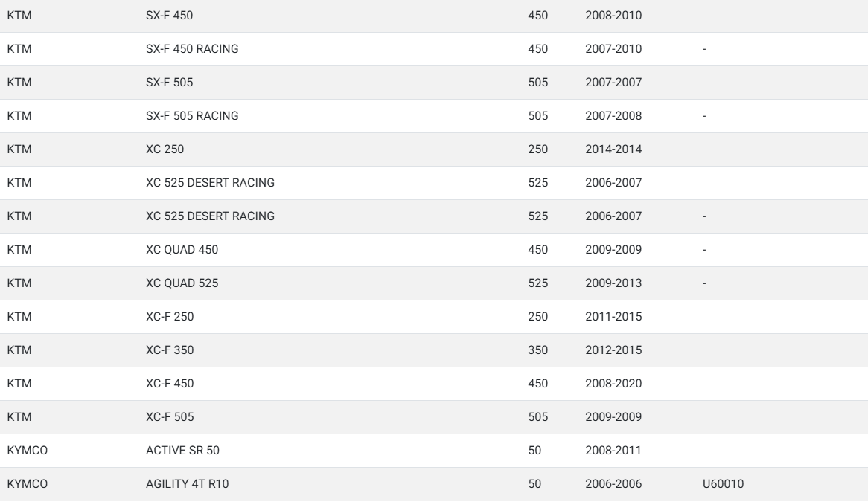Select the XC QUAD 525 model cell
The height and width of the screenshot is (502, 868).
182,283
